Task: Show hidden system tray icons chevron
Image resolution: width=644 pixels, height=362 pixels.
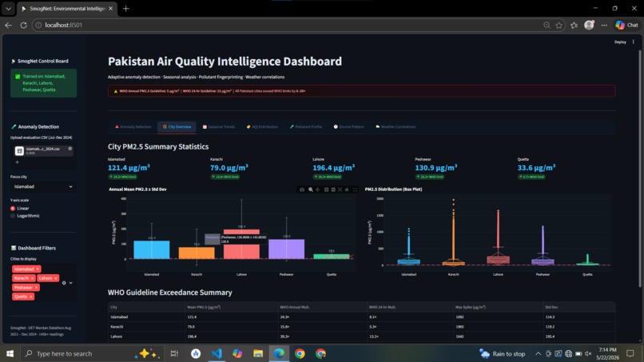Action: click(538, 353)
